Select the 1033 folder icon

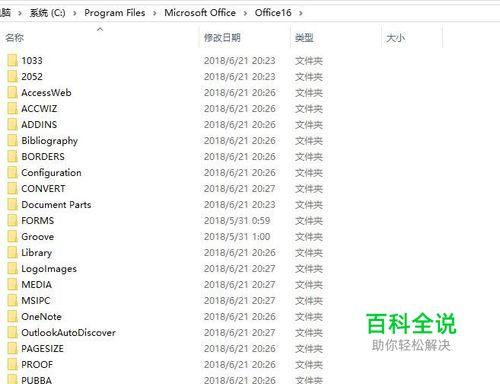click(12, 61)
